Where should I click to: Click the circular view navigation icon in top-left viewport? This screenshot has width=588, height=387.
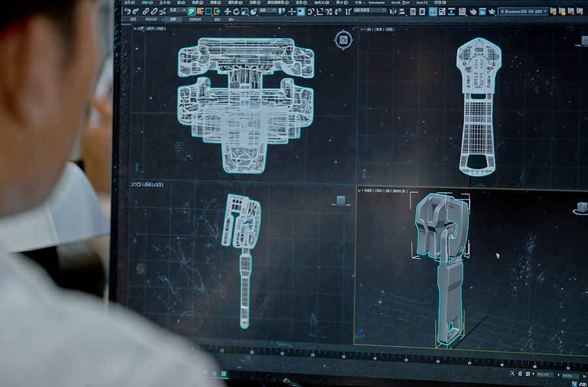tap(344, 40)
